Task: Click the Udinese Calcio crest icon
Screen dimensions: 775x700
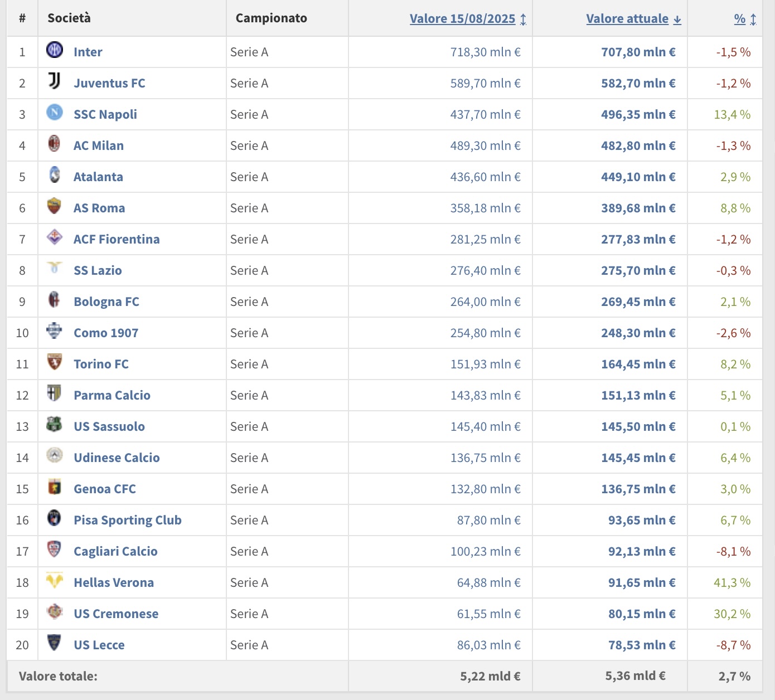Action: [x=54, y=456]
